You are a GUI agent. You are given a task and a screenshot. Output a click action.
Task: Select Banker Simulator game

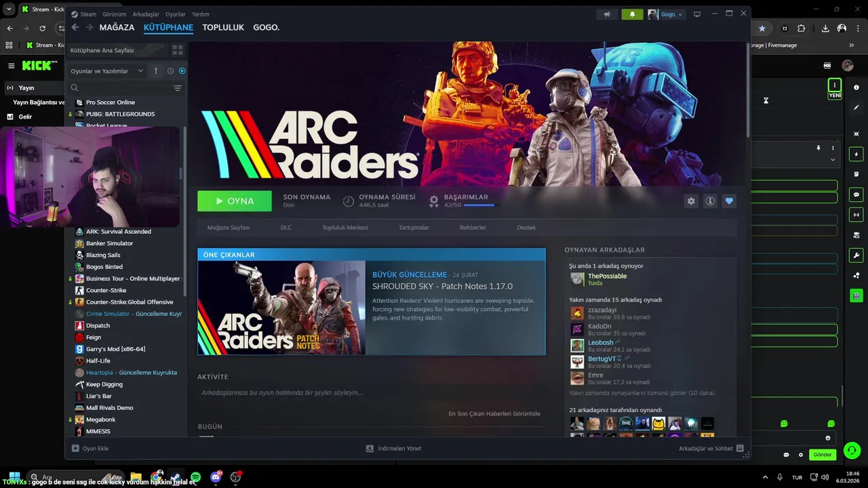109,243
